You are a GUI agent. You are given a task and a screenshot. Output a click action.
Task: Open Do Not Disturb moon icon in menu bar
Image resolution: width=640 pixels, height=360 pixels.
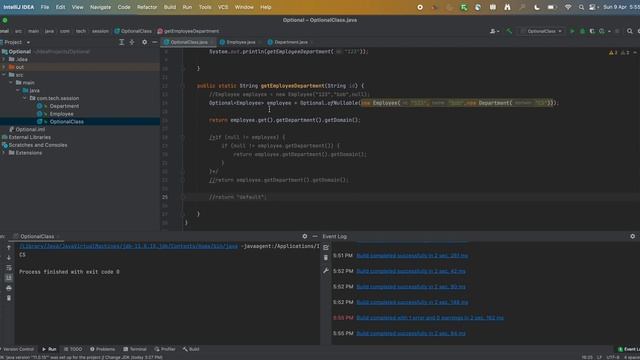pyautogui.click(x=537, y=7)
